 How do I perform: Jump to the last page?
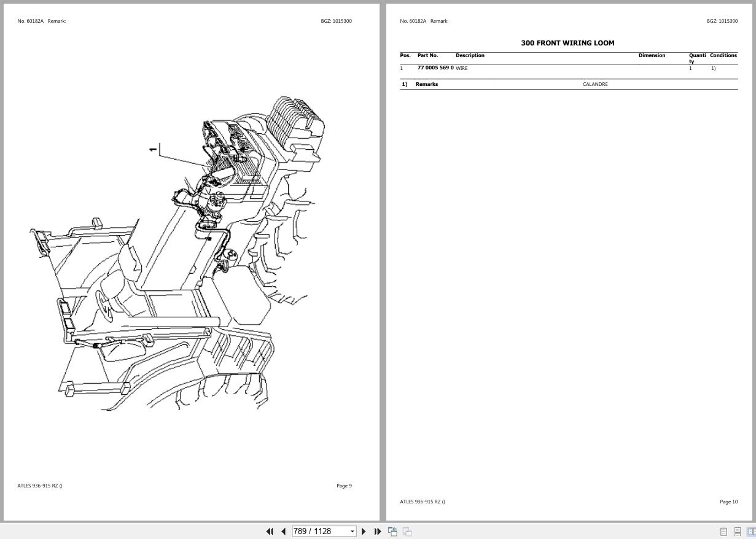coord(378,532)
